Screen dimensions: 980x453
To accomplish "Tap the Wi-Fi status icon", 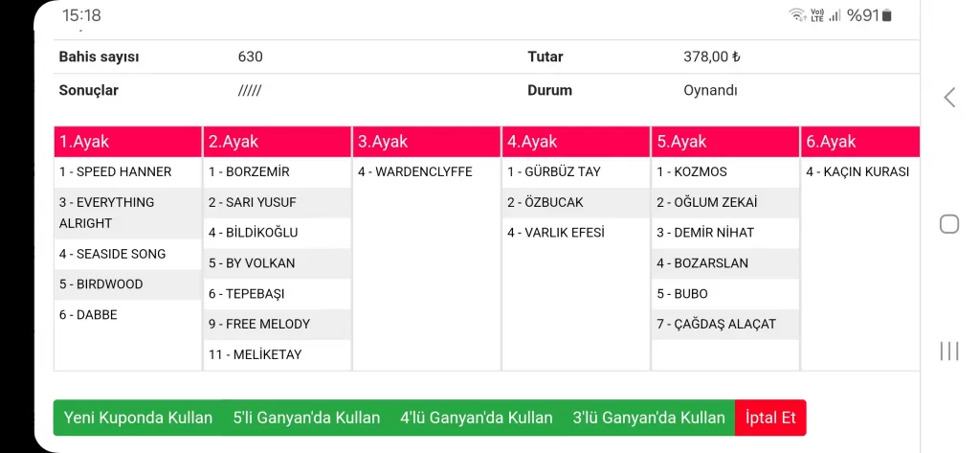I will 796,15.
